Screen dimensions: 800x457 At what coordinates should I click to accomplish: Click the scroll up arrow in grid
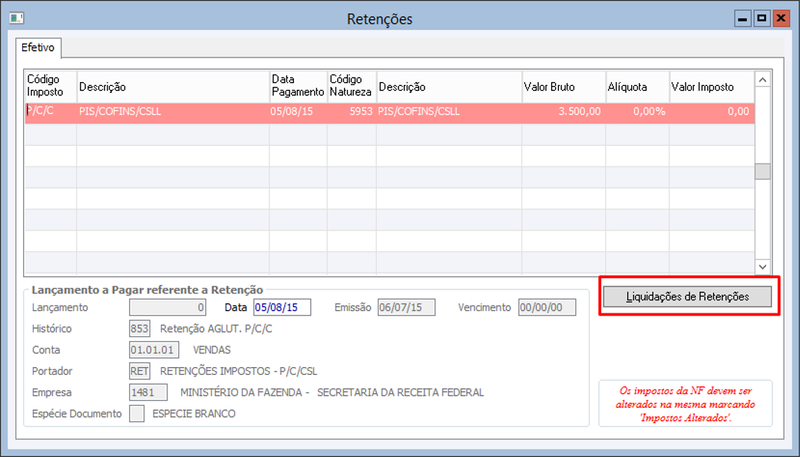coord(762,80)
